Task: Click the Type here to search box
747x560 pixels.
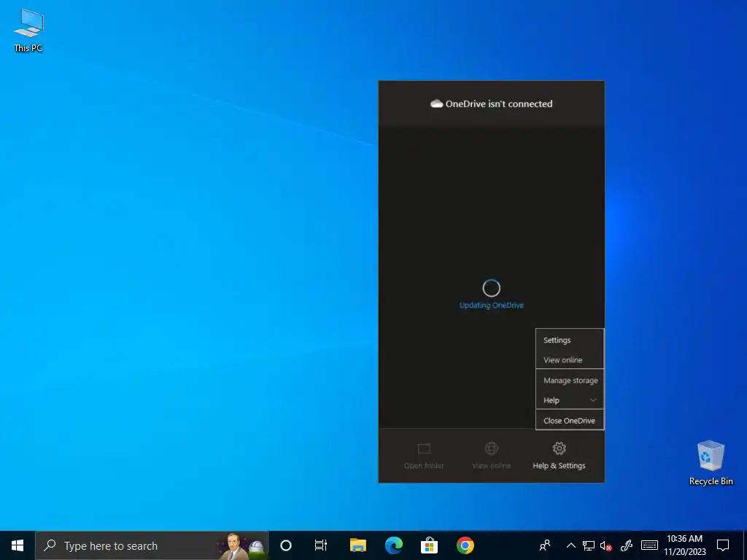Action: pos(152,545)
